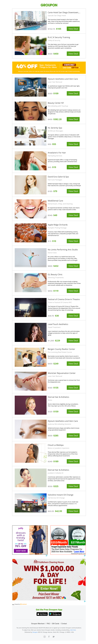Open the FAQ footer link
The height and width of the screenshot is (644, 98).
48,624
